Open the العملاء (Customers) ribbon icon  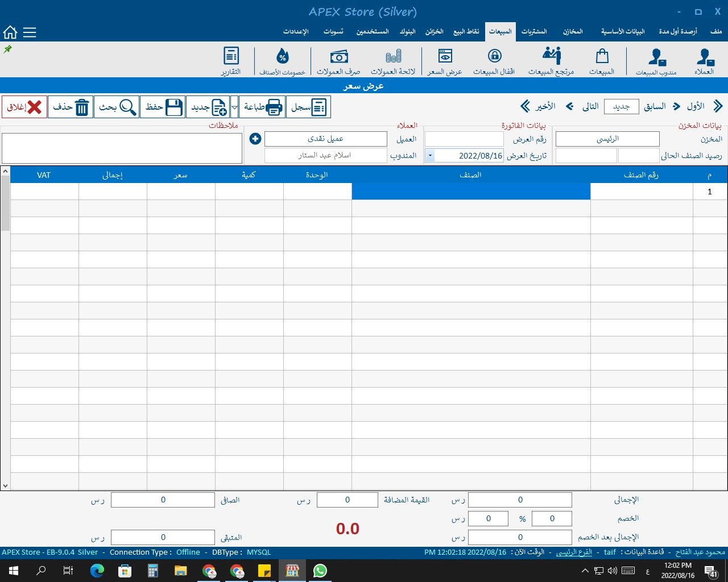coord(704,61)
